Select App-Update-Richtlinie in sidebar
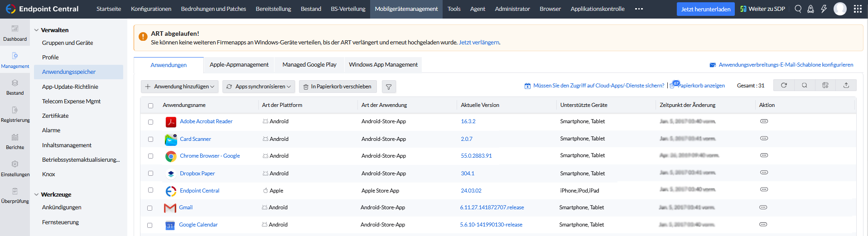 [x=70, y=87]
